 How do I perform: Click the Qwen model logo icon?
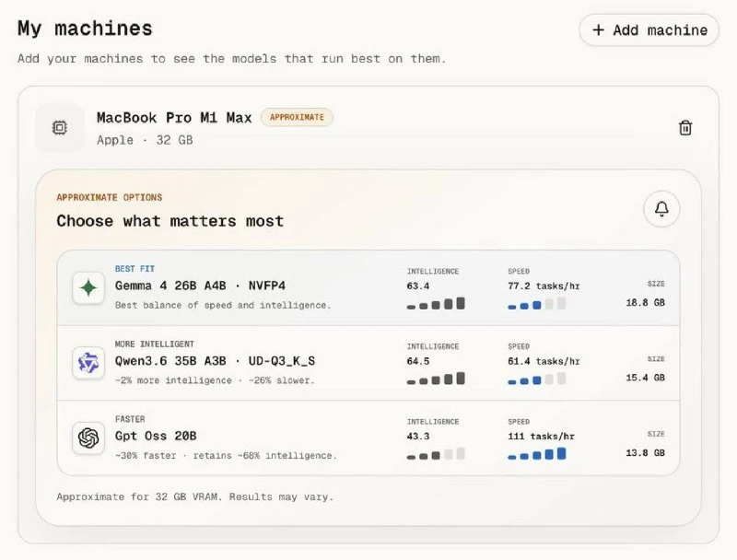point(88,363)
